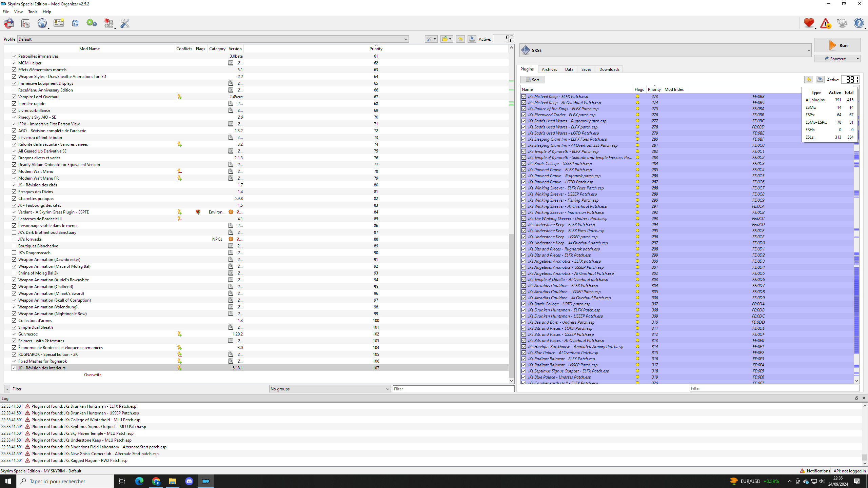
Task: Open Settings wrench and screwdriver icon
Action: click(125, 23)
